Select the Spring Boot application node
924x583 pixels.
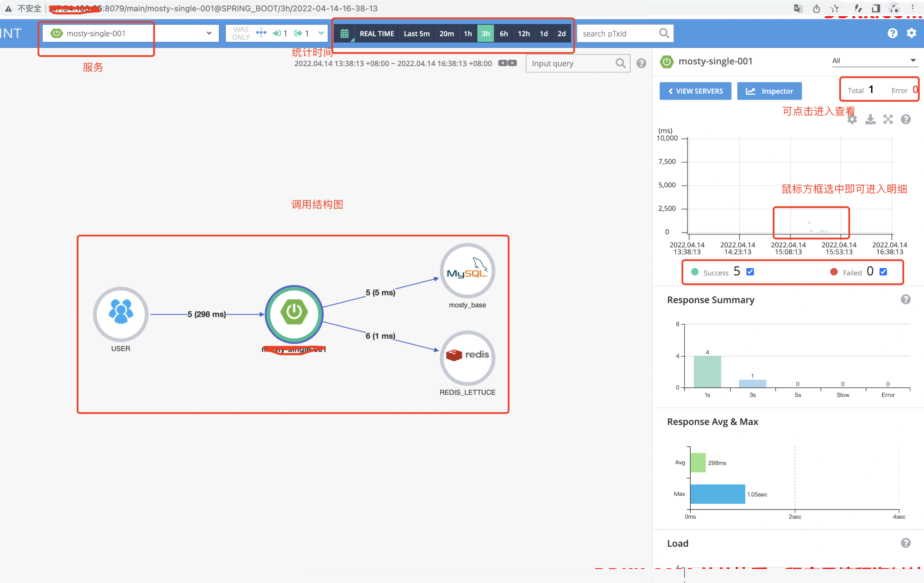tap(294, 314)
